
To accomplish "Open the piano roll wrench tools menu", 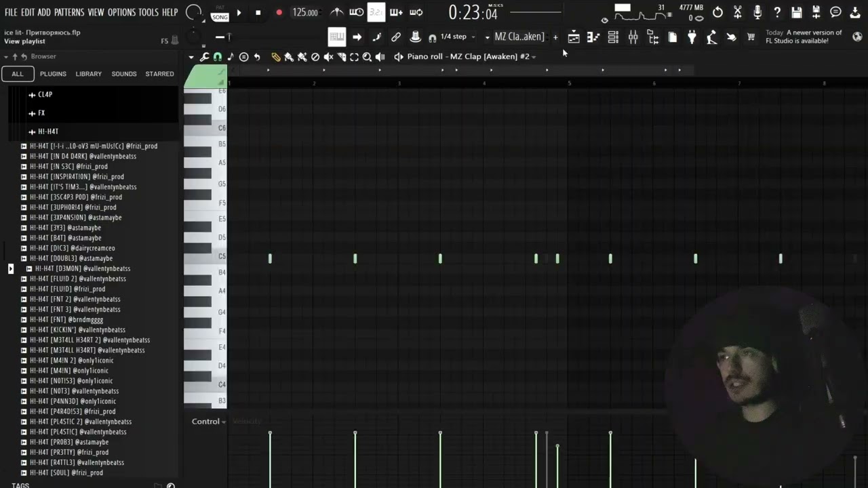I will (x=204, y=57).
